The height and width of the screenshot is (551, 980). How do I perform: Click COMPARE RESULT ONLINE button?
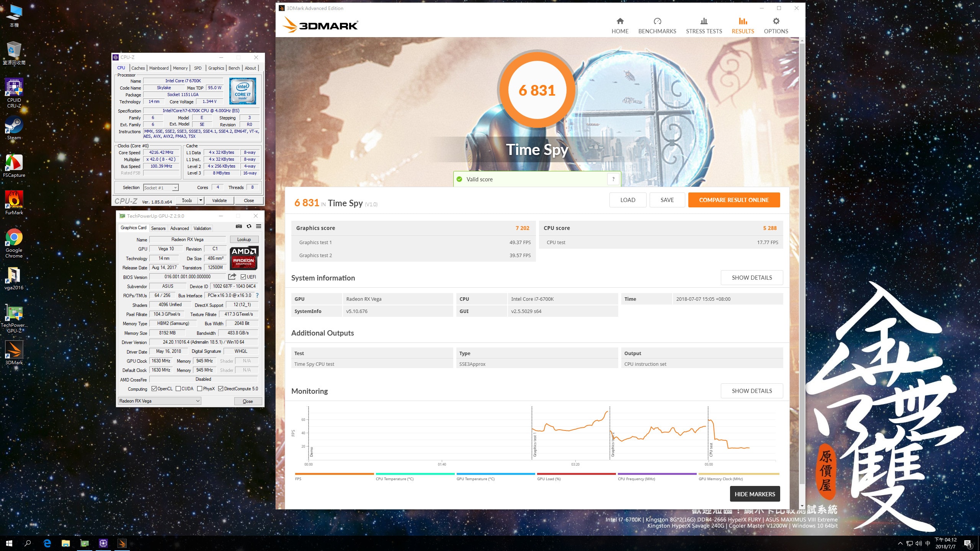(x=734, y=200)
